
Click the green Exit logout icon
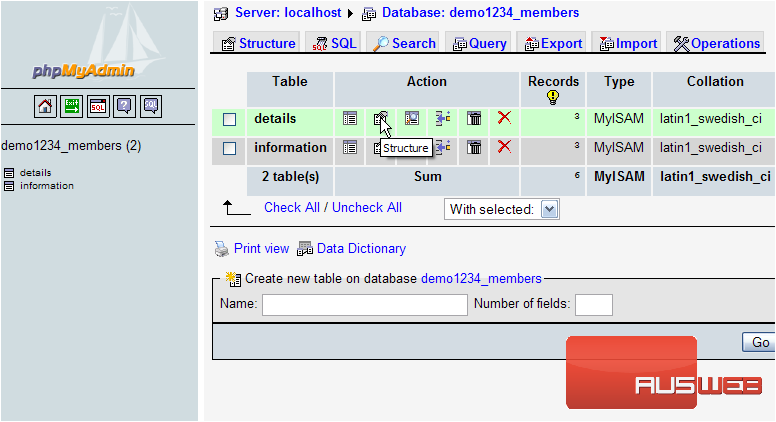click(72, 106)
